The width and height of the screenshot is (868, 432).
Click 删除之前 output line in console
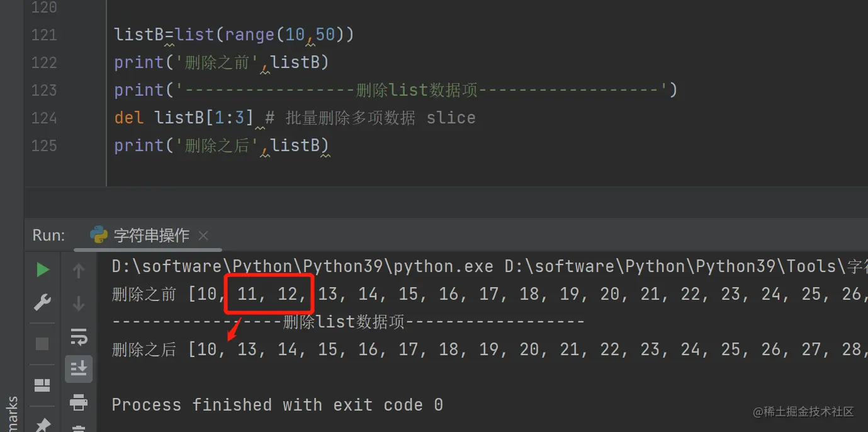tap(490, 294)
